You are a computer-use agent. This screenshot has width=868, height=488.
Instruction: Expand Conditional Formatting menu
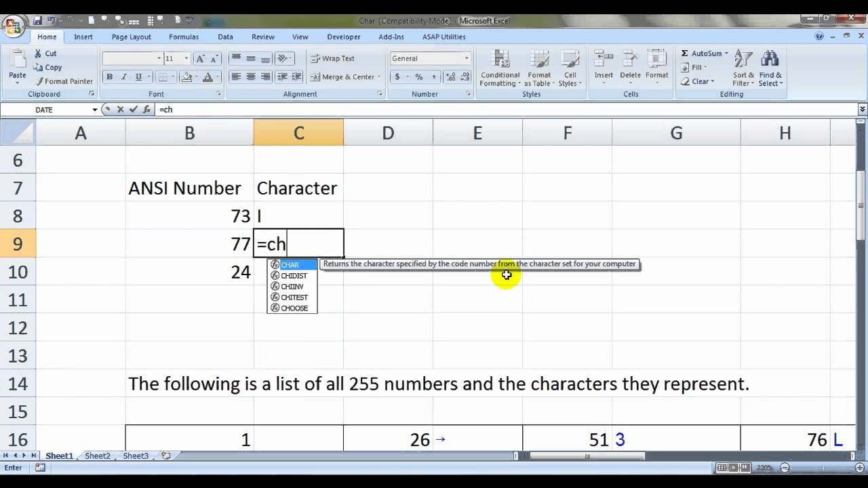pyautogui.click(x=500, y=68)
